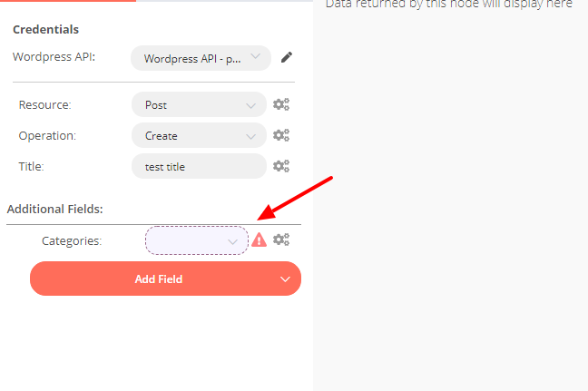Click the Wordpress API dropdown chevron
The width and height of the screenshot is (588, 391).
(x=255, y=56)
